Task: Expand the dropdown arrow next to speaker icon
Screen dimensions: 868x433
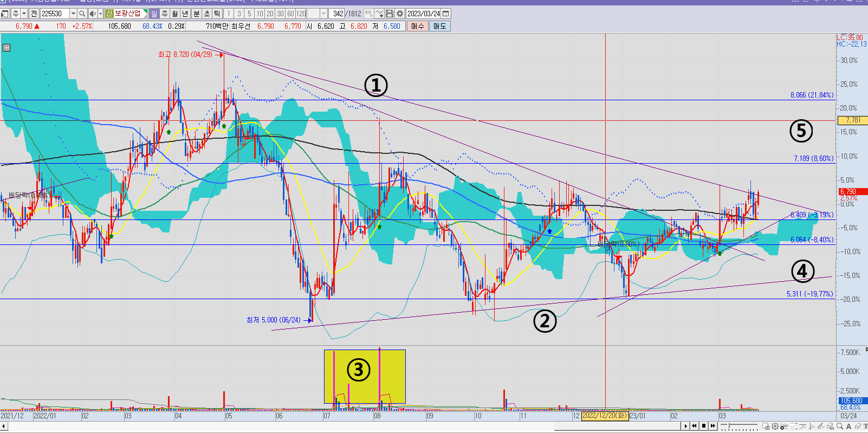Action: point(100,14)
